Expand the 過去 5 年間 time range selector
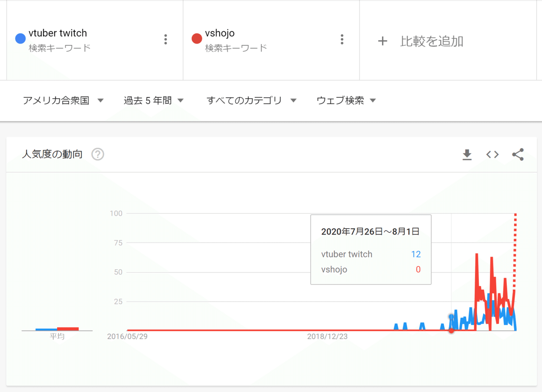542x392 pixels. tap(154, 100)
